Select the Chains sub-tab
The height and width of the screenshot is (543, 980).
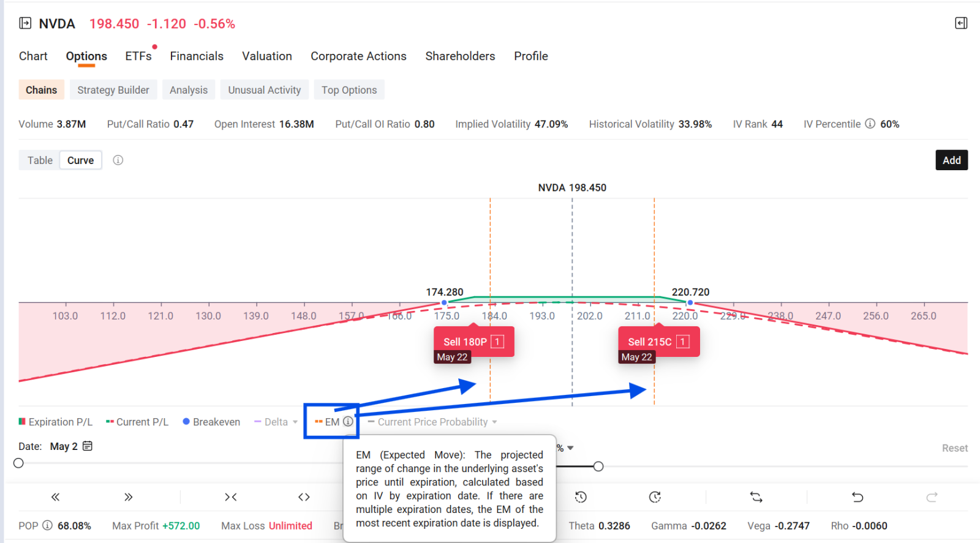coord(41,90)
